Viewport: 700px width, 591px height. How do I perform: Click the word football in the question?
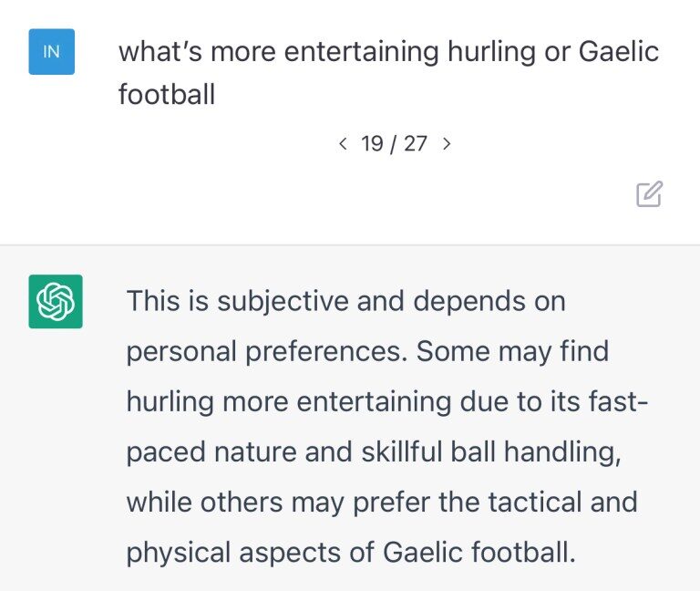pyautogui.click(x=167, y=95)
